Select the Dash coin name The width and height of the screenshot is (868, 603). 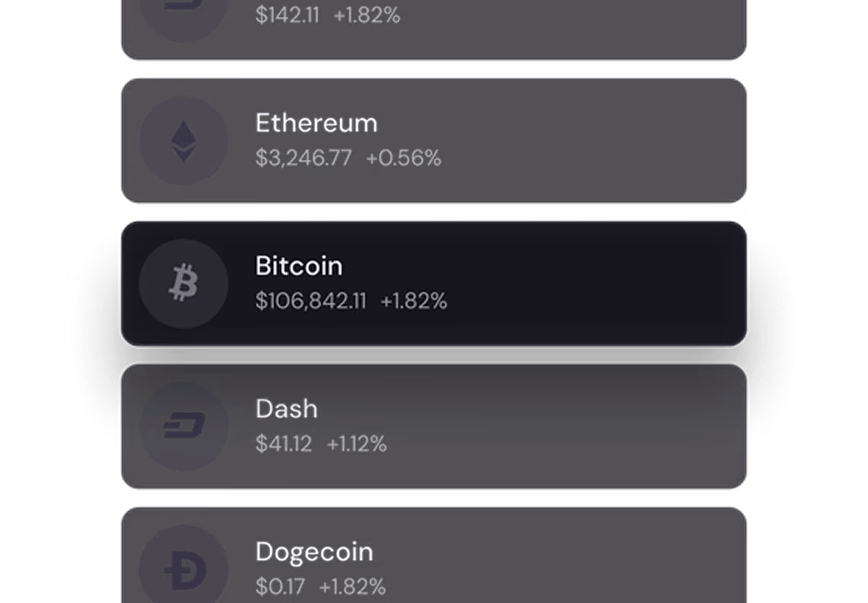(x=286, y=409)
